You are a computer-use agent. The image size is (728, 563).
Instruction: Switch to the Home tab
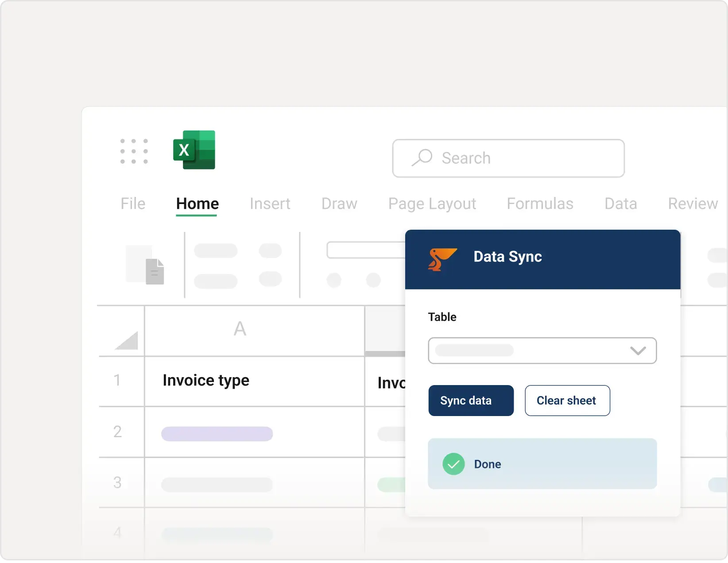197,204
